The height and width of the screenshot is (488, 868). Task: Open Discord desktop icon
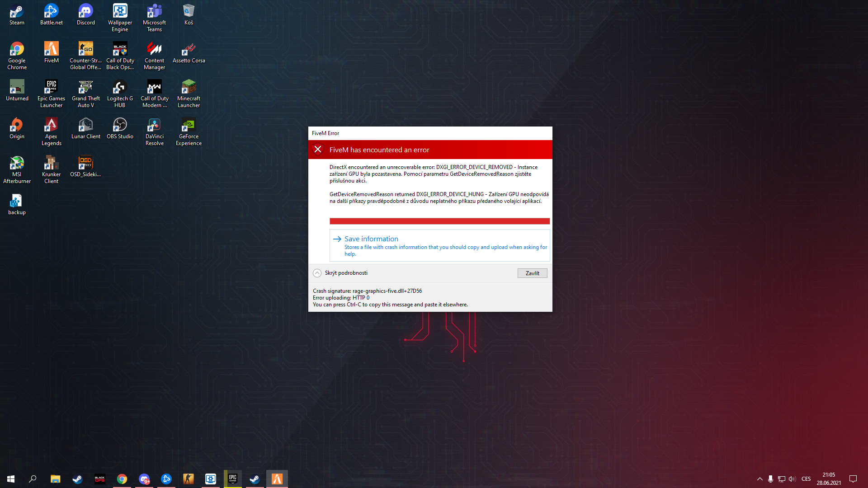pyautogui.click(x=85, y=14)
